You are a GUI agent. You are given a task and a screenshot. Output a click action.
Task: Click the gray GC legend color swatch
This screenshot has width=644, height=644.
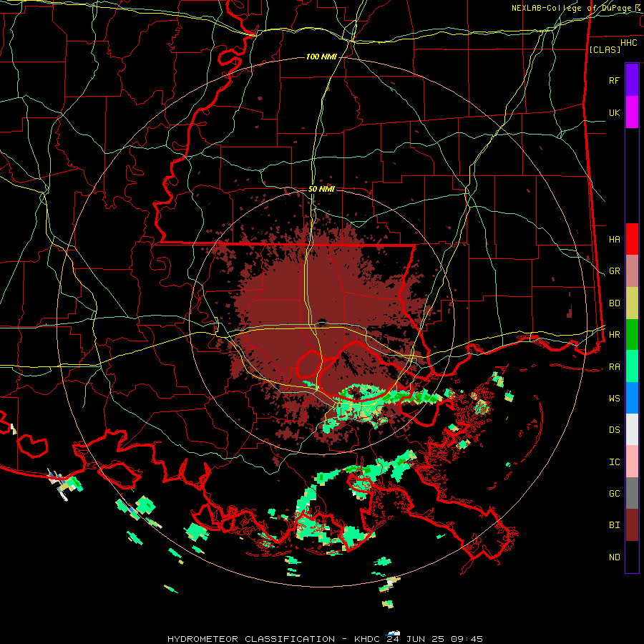[632, 494]
